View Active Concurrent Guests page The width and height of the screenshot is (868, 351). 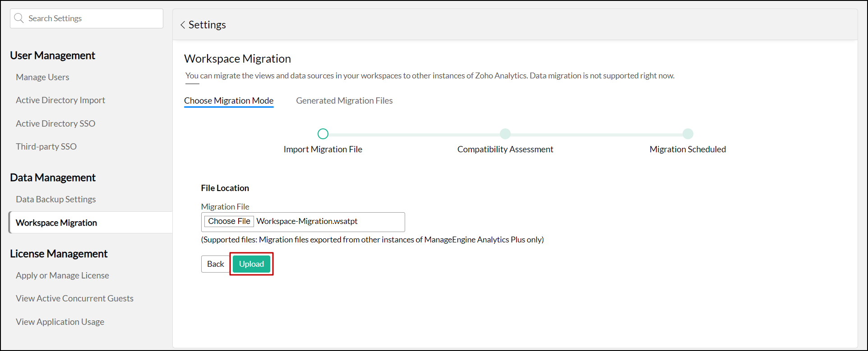tap(74, 298)
